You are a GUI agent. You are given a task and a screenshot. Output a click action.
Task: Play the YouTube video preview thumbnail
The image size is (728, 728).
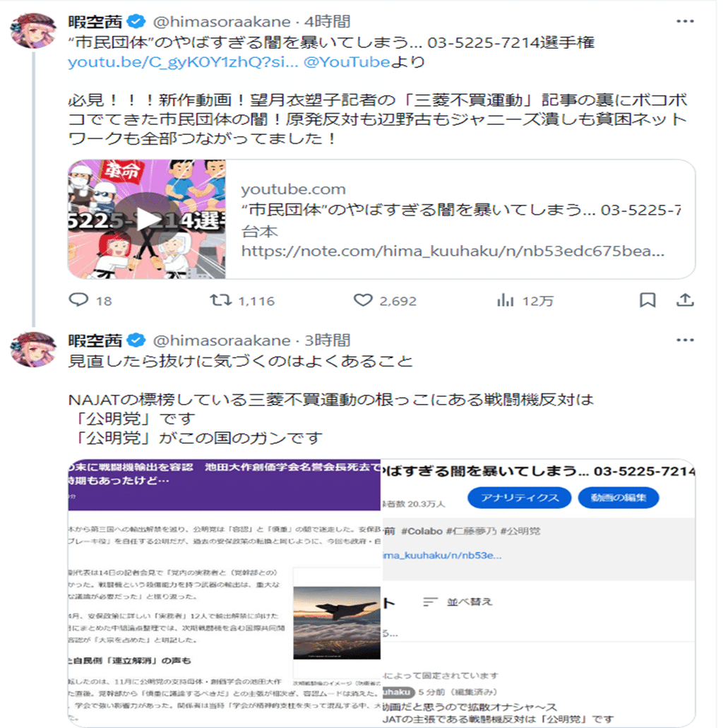tap(147, 219)
